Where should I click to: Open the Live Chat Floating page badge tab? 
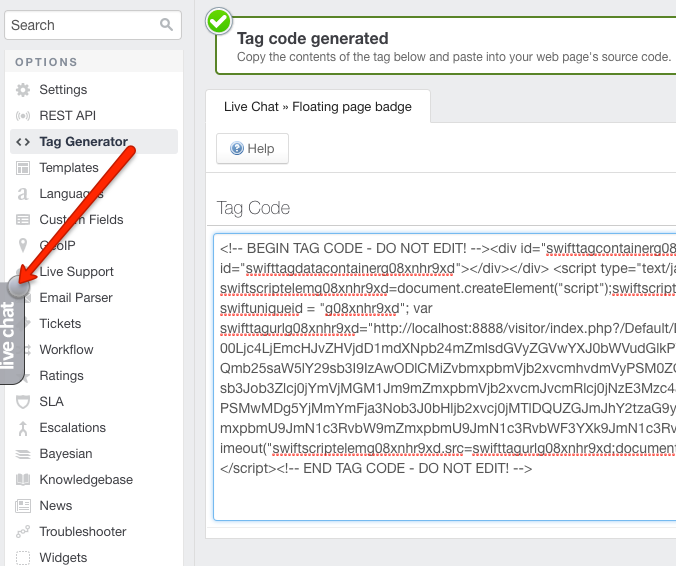click(x=318, y=106)
